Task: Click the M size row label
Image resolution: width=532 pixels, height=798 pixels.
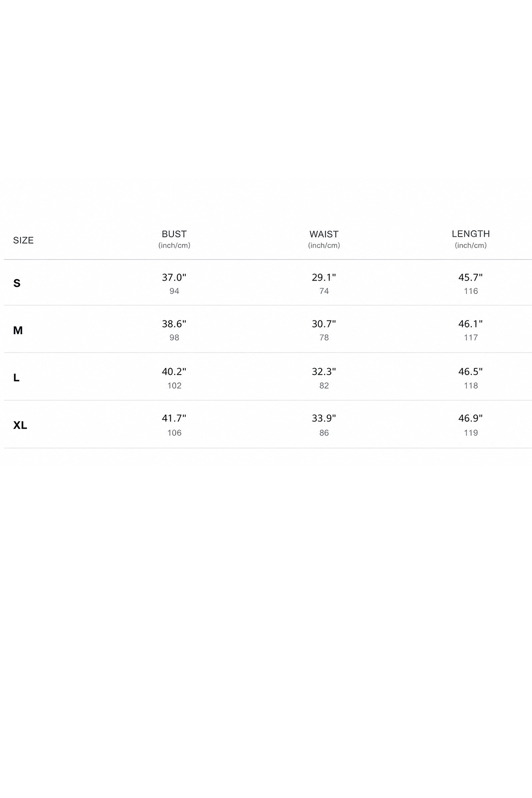Action: 18,331
